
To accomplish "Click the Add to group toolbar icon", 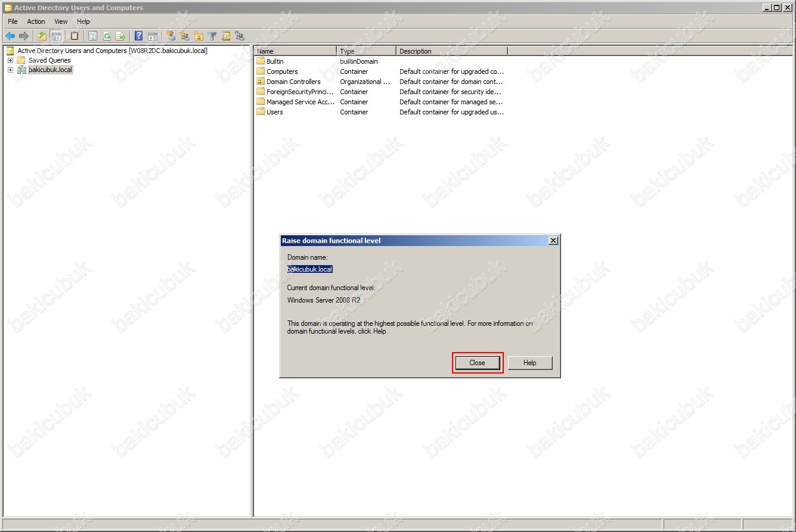I will pos(240,36).
